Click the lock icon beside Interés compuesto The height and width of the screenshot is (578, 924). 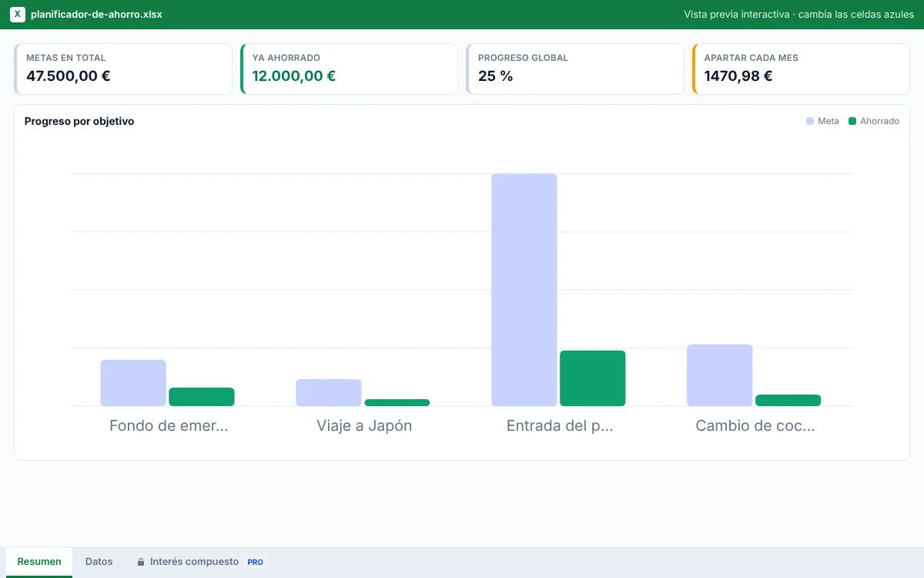[x=141, y=562]
